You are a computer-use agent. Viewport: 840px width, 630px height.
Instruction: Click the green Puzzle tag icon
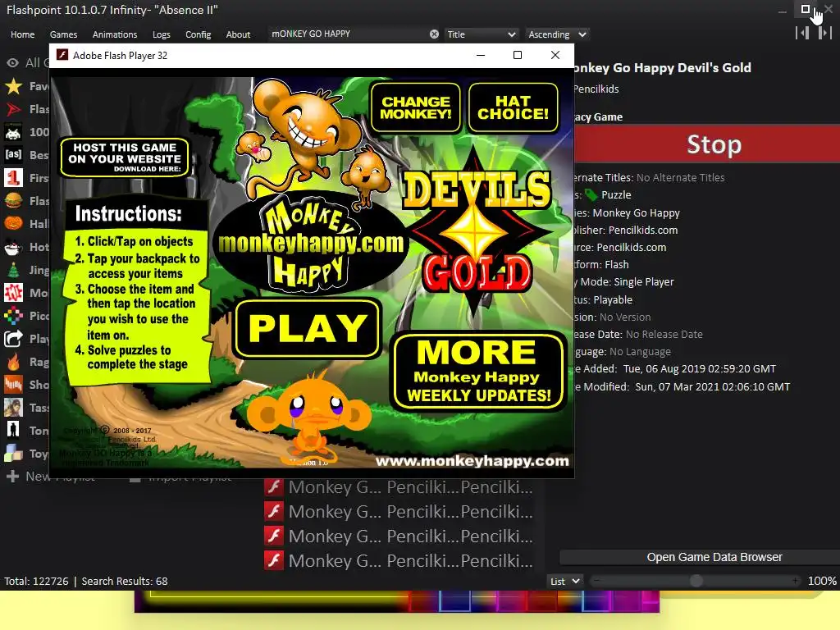click(591, 195)
